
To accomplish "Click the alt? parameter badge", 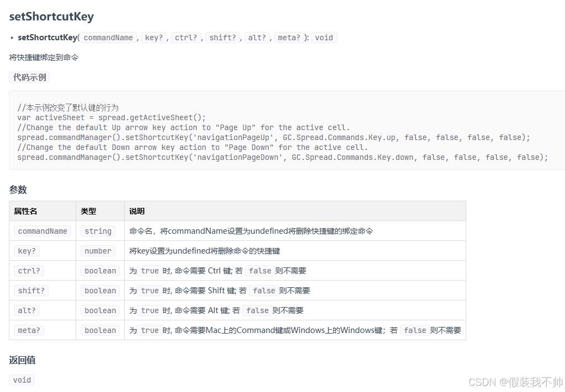I will 257,37.
